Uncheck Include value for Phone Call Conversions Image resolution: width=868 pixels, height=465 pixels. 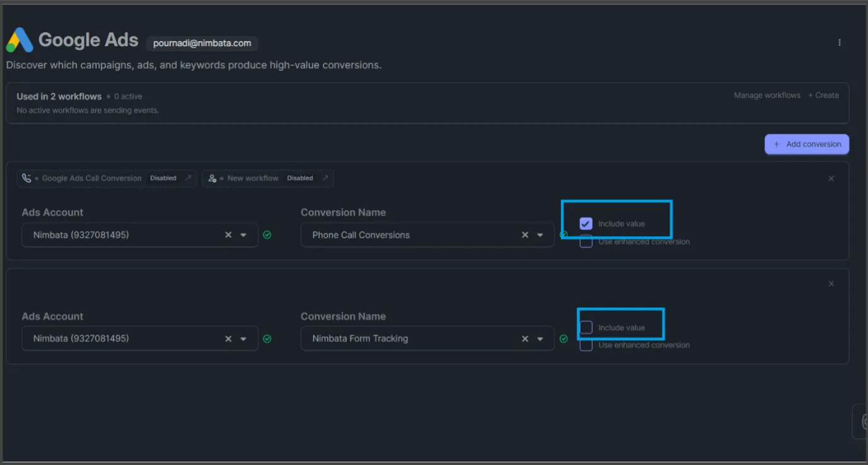point(586,223)
